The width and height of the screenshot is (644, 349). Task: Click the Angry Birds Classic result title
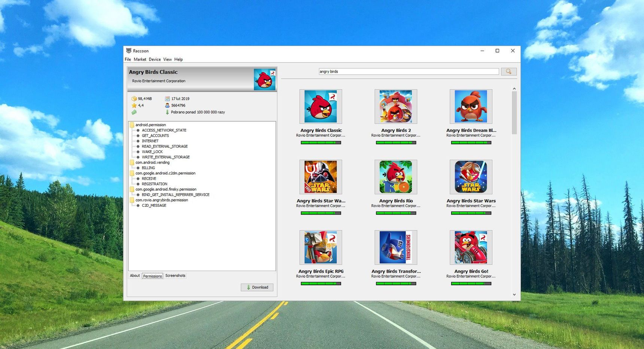[x=321, y=130]
